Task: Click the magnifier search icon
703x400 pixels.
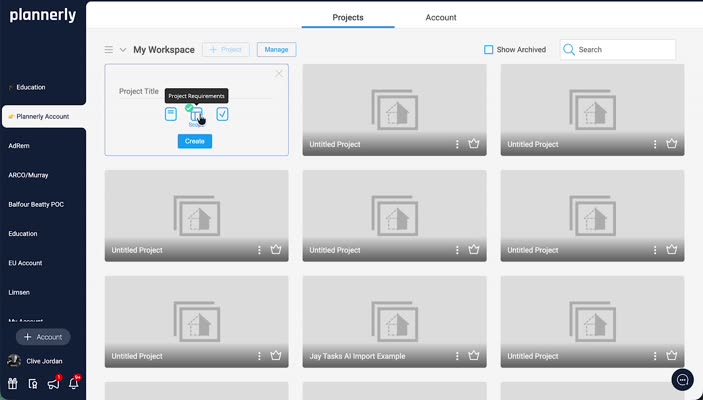Action: [568, 49]
